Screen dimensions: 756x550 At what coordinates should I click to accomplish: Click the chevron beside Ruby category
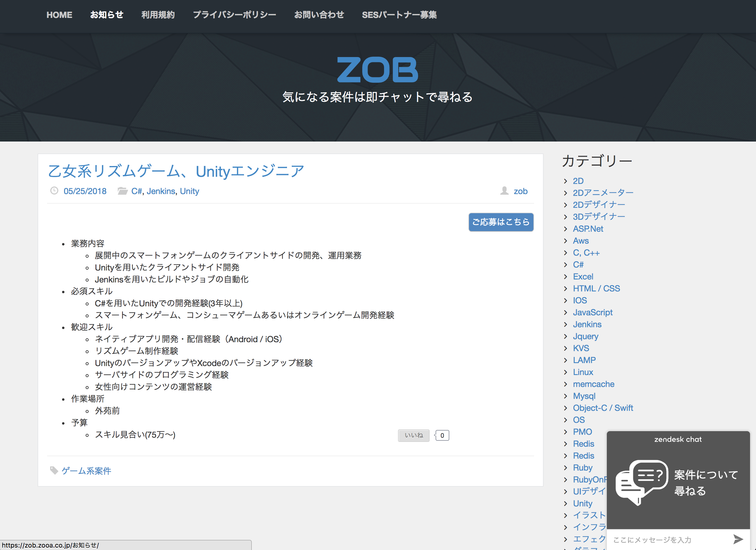565,468
